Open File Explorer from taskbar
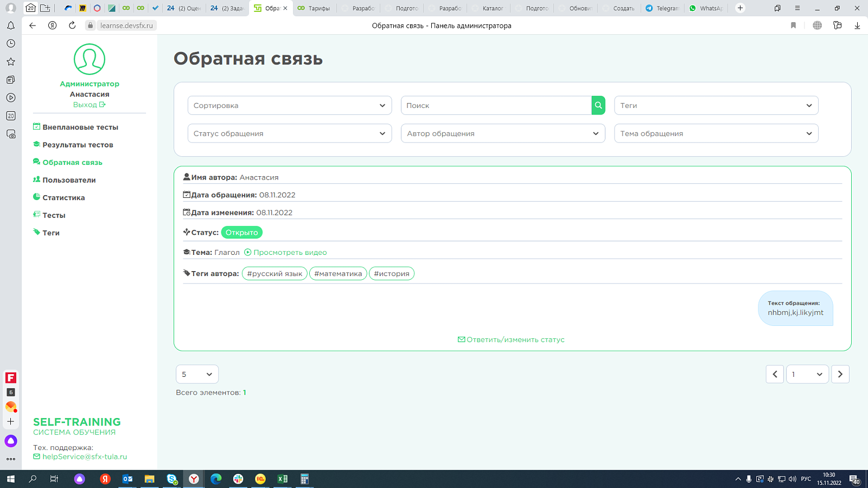Screen dimensions: 868x488 point(149,479)
